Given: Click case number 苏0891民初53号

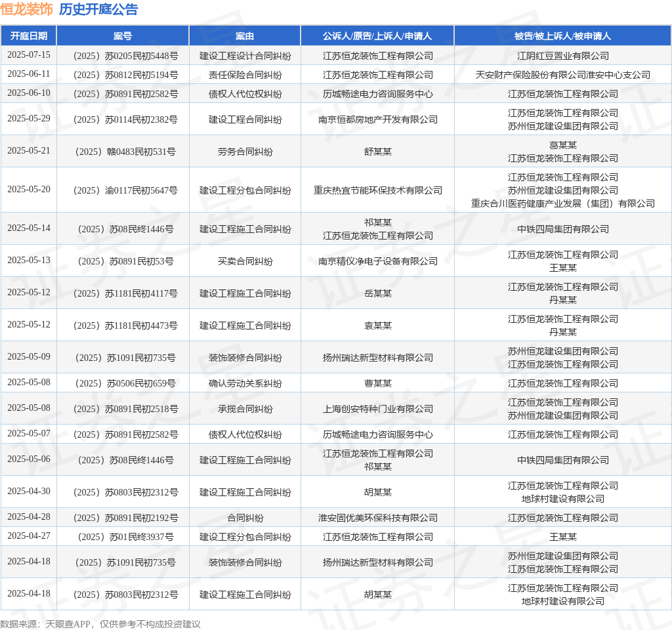Looking at the screenshot, I should tap(125, 261).
